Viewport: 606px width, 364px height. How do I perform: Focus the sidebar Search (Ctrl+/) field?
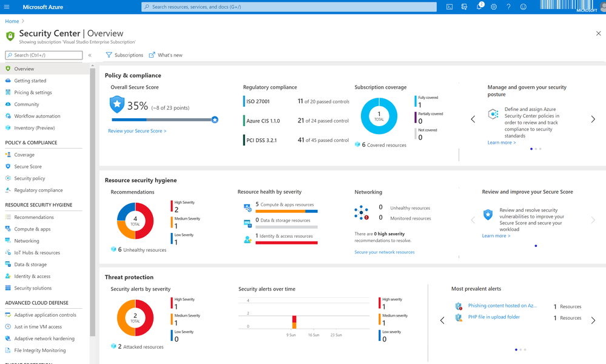(x=44, y=55)
